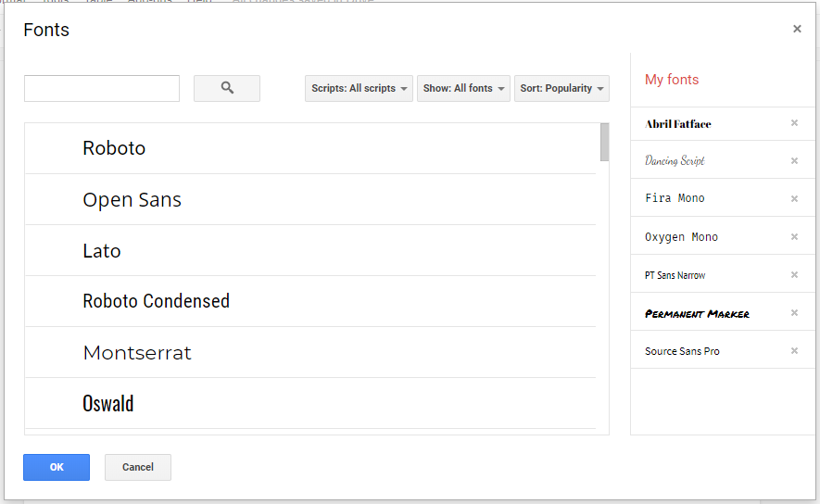Click the search magnifier button

tap(226, 88)
